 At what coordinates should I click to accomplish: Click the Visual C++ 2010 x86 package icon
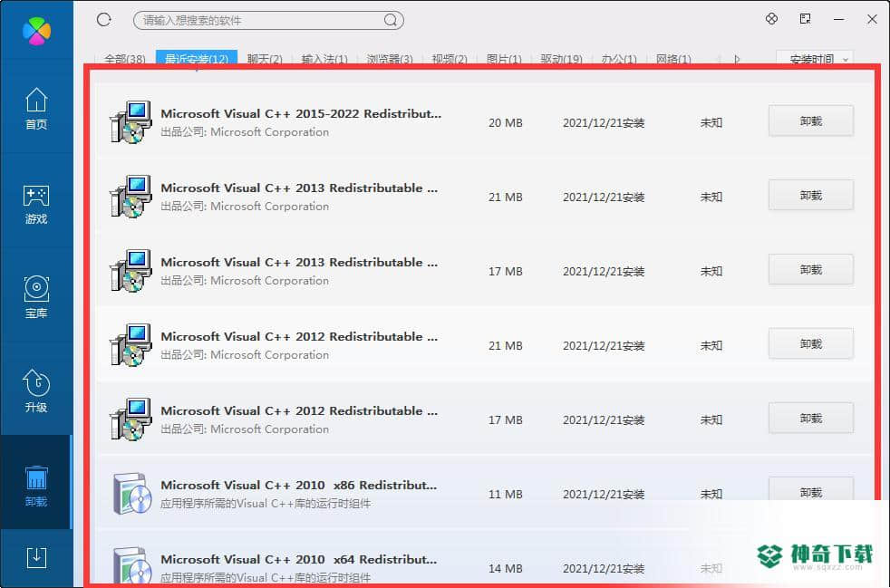pos(132,494)
